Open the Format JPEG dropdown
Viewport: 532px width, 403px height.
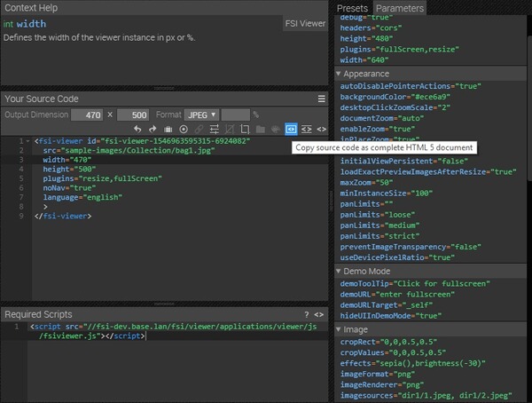[200, 115]
